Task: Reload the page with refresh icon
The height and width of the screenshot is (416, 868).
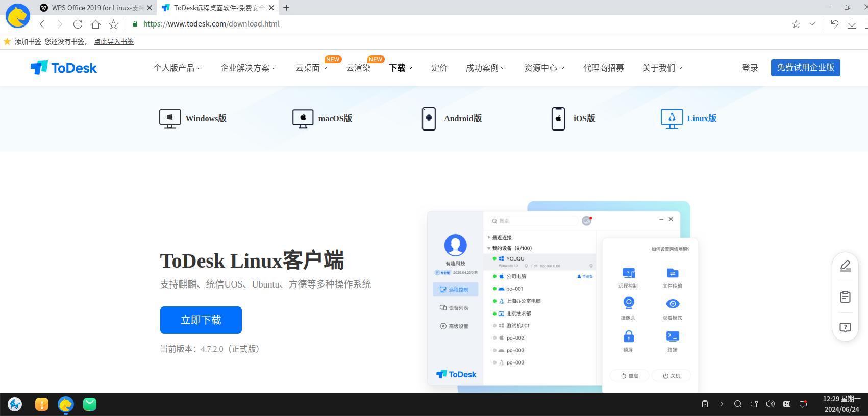Action: tap(78, 24)
